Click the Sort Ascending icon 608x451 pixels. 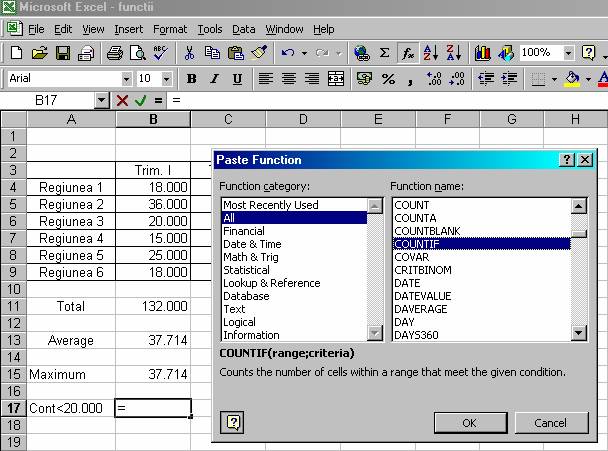431,53
